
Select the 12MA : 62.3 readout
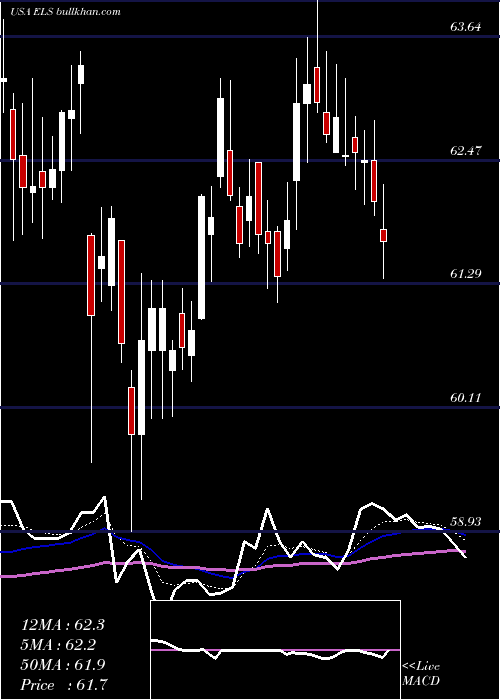(x=62, y=625)
